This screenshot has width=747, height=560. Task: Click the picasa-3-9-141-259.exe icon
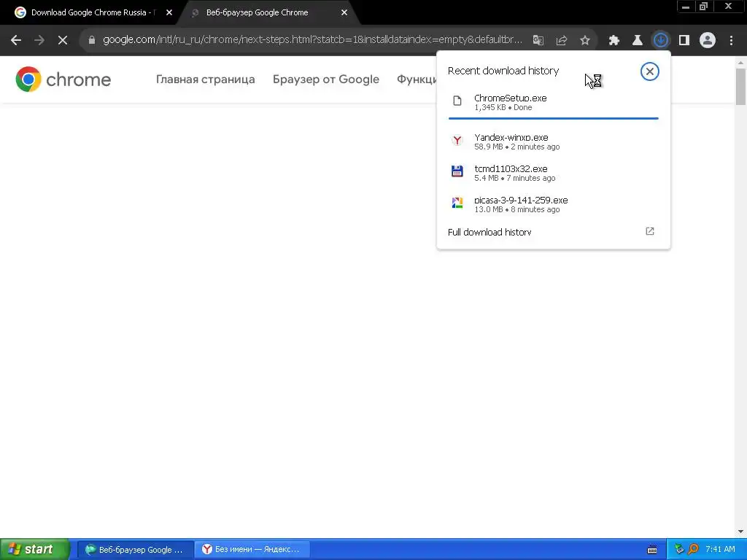(x=457, y=203)
